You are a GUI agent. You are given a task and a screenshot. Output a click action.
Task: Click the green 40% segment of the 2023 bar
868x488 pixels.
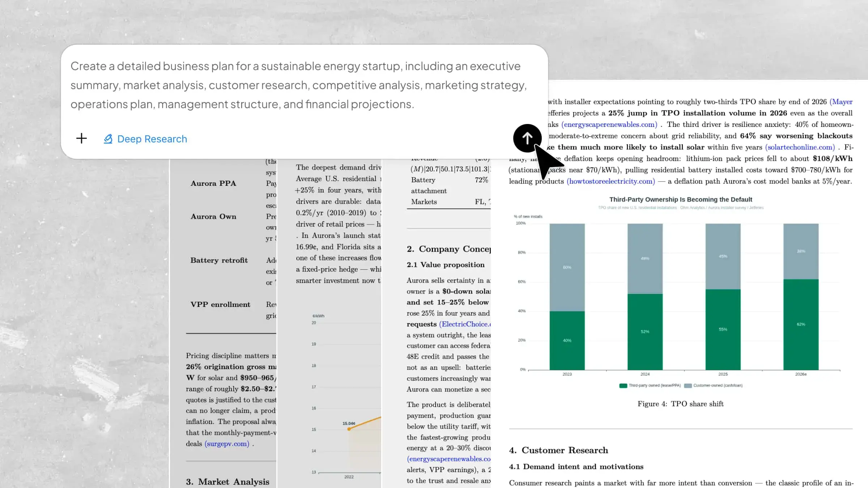click(567, 341)
